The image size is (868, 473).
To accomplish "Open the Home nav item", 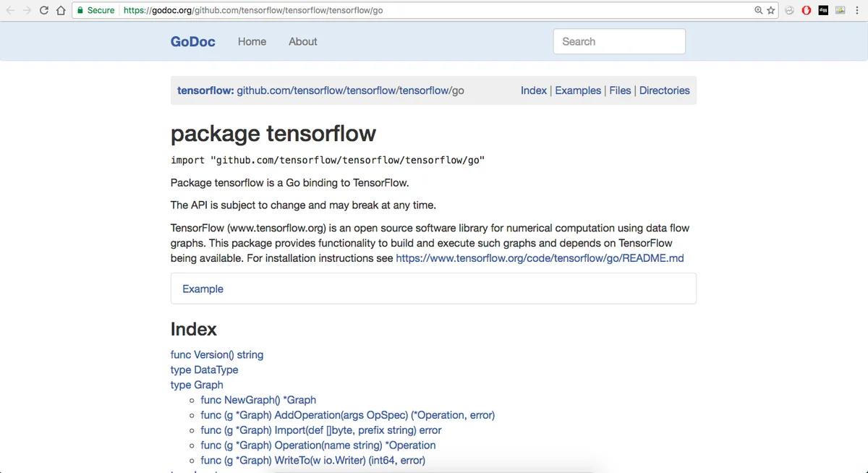I will pyautogui.click(x=252, y=41).
